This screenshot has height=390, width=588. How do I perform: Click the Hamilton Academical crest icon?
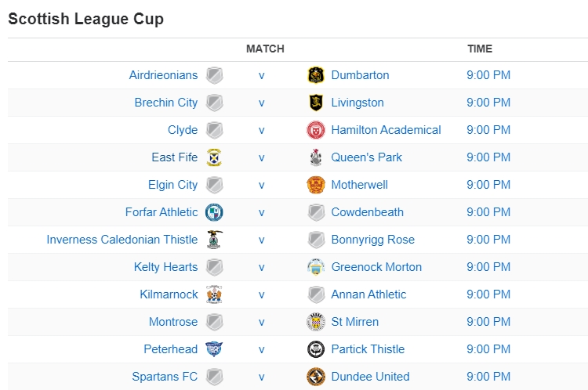tap(316, 130)
